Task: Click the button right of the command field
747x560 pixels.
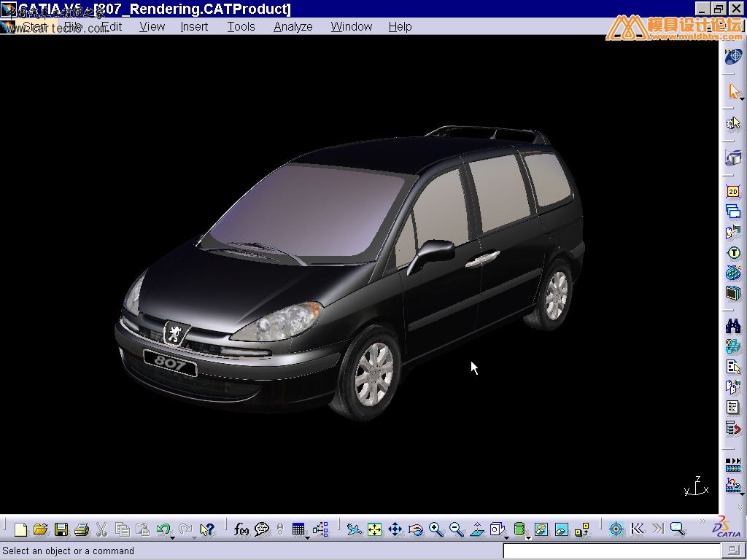Action: tap(735, 550)
